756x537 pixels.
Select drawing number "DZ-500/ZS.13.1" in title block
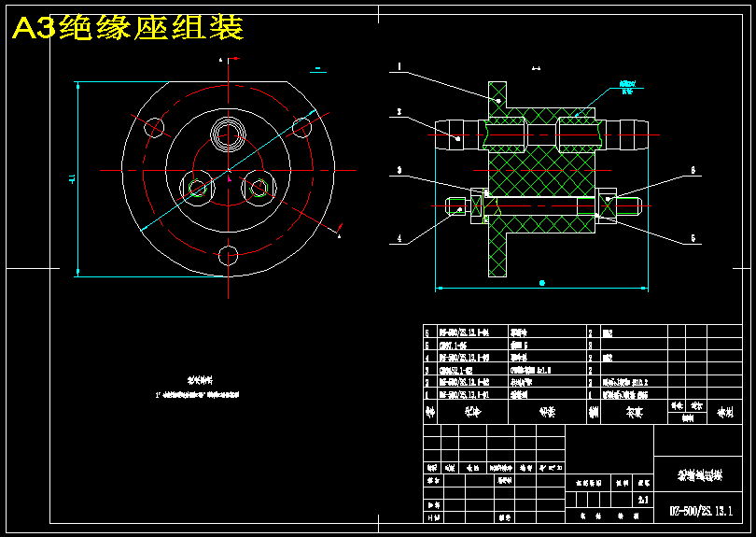701,511
